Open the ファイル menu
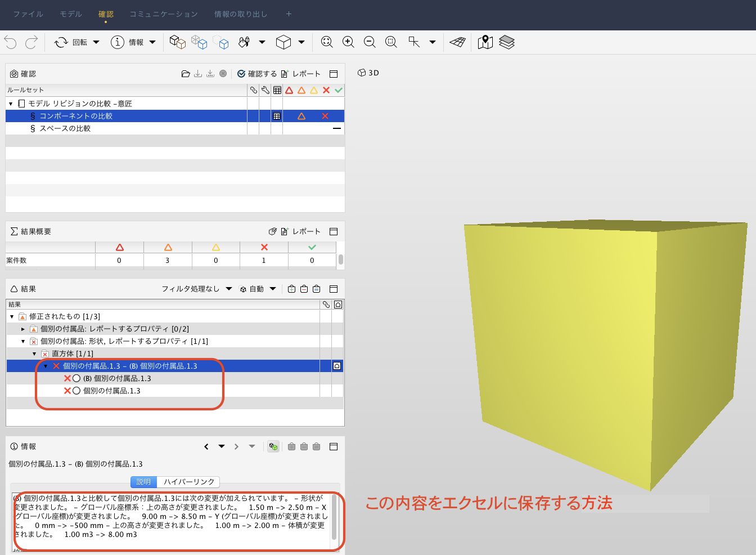 pos(28,14)
